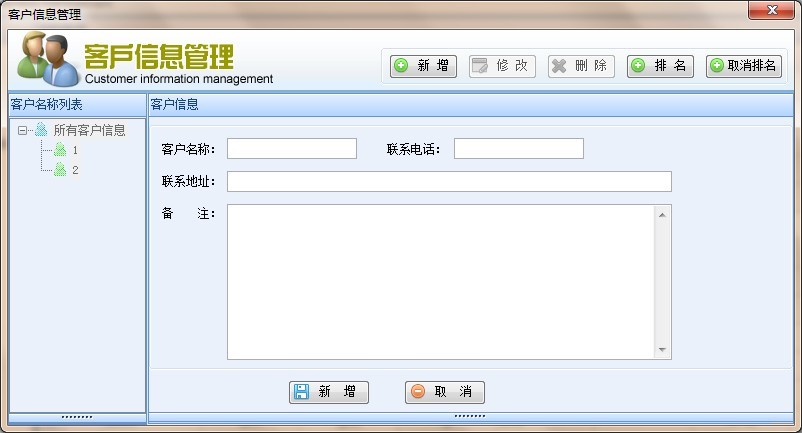Select customer 2 in the tree
Viewport: 802px width, 433px height.
coord(75,170)
